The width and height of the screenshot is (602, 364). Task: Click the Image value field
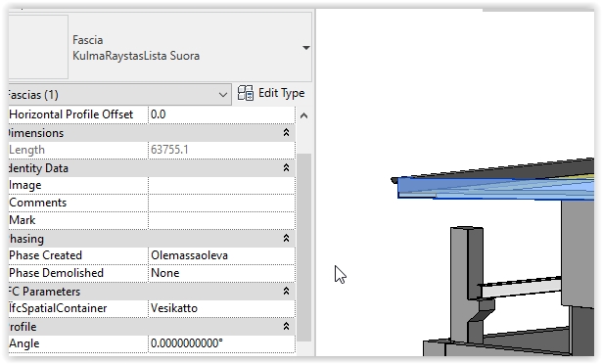pyautogui.click(x=221, y=186)
